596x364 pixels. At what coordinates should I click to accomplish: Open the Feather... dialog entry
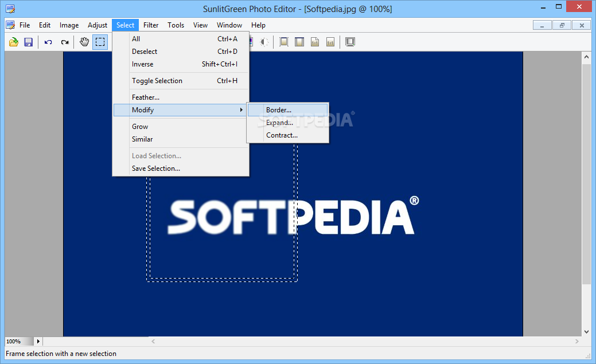(x=181, y=97)
